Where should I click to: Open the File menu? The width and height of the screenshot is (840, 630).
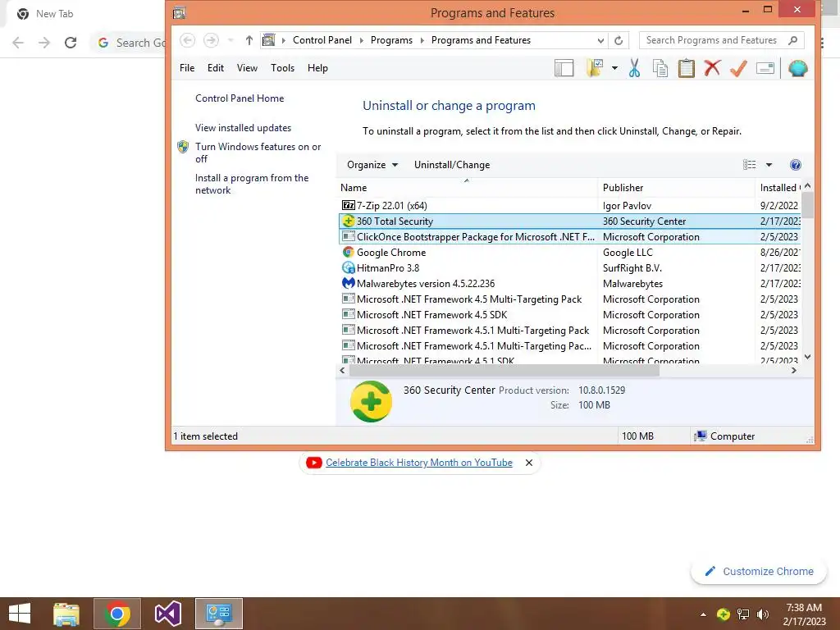click(187, 68)
